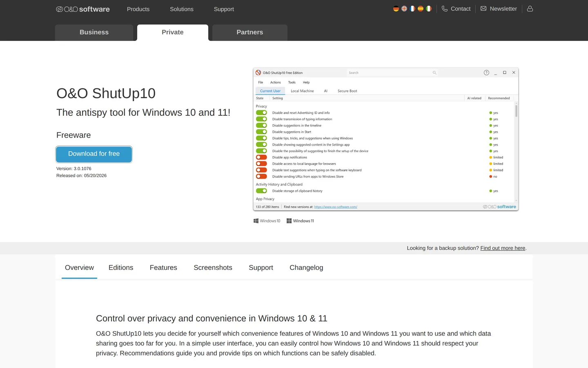Click the Recommended column header
Screen dimensions: 588x368
click(x=499, y=98)
